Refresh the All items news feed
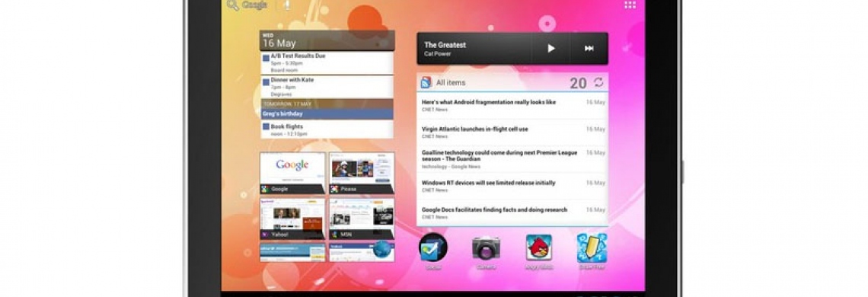 point(598,82)
